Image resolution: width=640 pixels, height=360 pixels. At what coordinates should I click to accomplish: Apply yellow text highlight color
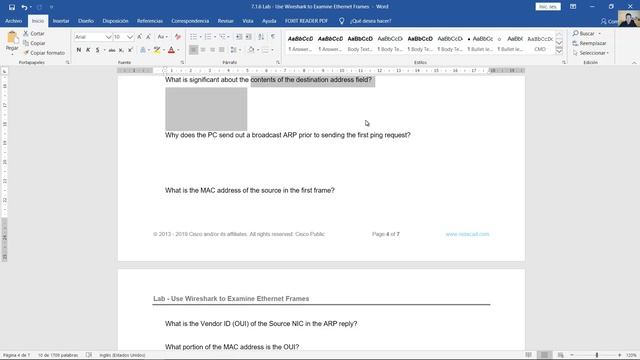tap(157, 50)
